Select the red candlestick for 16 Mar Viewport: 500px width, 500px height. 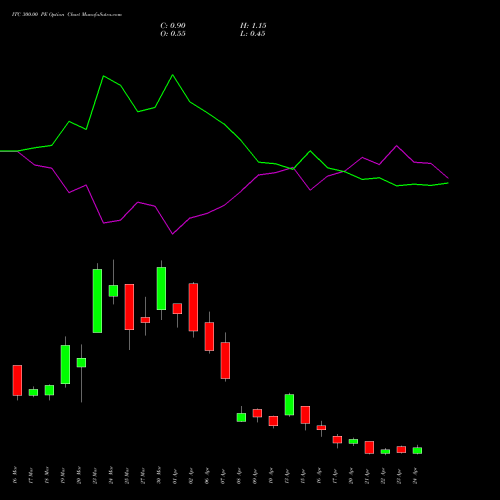pyautogui.click(x=17, y=380)
